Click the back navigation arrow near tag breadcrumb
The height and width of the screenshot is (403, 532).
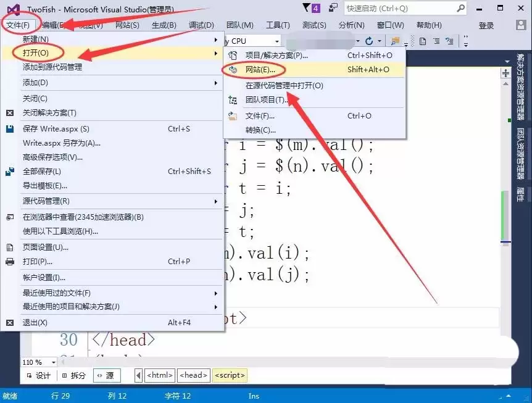click(x=138, y=375)
